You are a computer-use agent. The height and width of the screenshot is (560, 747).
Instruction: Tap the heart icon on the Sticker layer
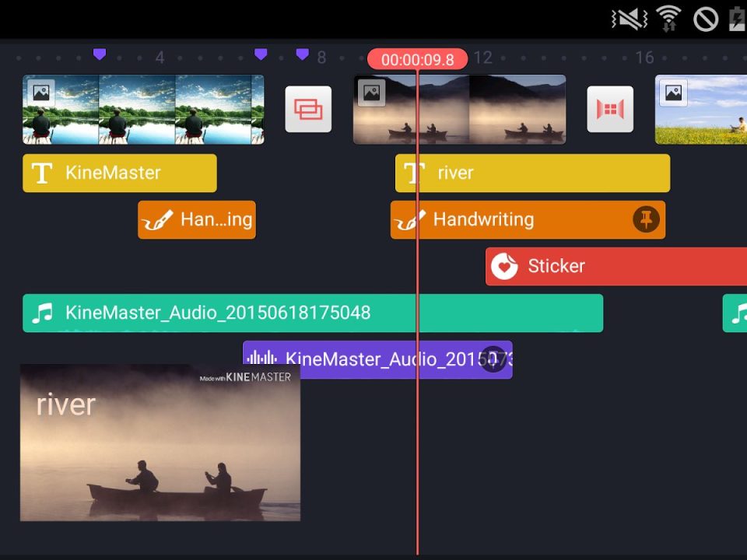click(505, 266)
